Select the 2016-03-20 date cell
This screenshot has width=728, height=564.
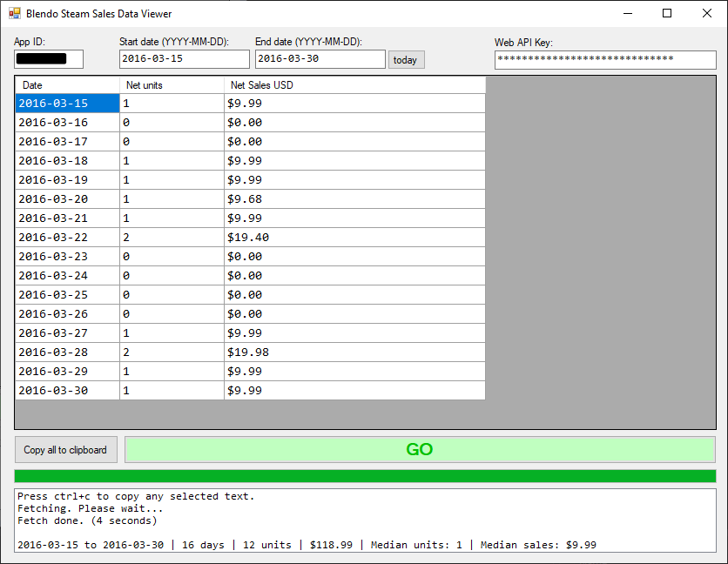click(67, 198)
